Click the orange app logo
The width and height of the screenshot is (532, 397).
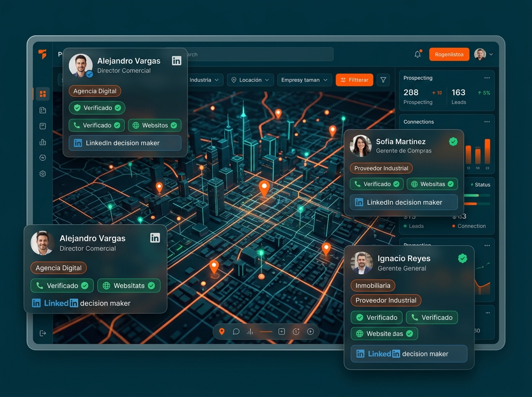42,54
